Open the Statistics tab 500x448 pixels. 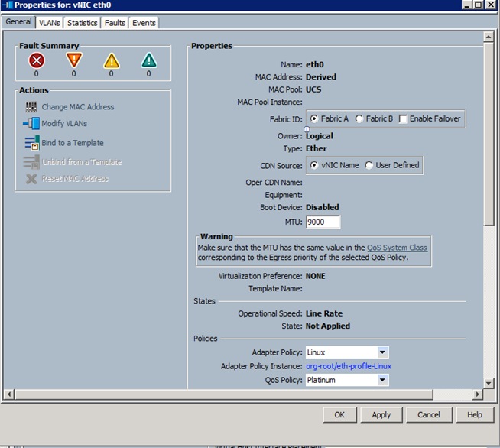83,23
